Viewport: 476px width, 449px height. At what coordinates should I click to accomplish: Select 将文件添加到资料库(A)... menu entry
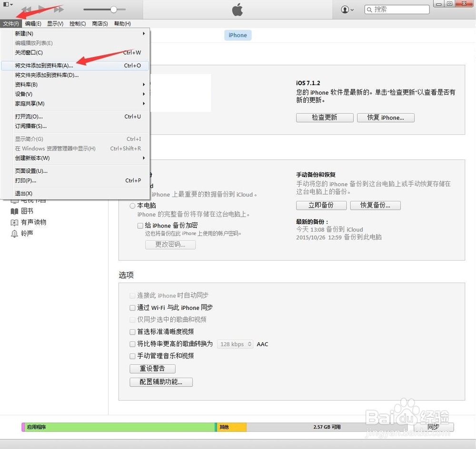[75, 66]
